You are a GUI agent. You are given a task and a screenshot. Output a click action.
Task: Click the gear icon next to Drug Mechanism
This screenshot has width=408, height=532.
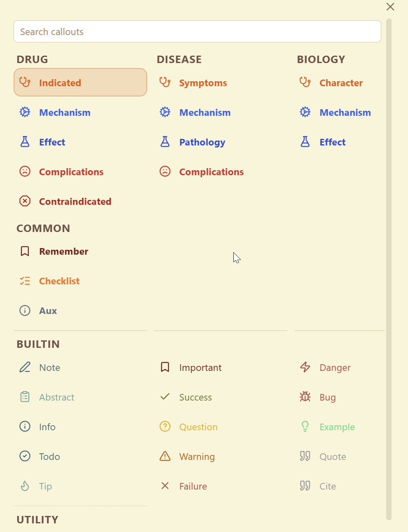[25, 112]
